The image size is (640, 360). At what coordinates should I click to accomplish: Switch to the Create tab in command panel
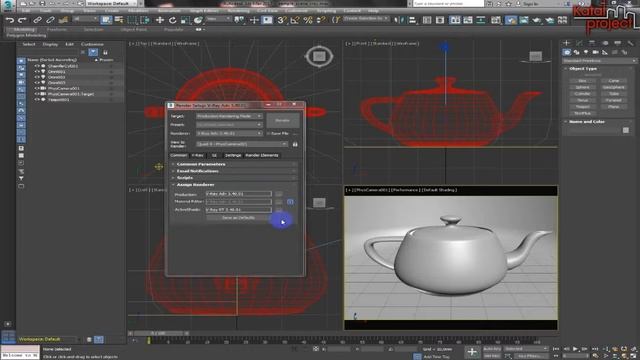click(x=567, y=43)
